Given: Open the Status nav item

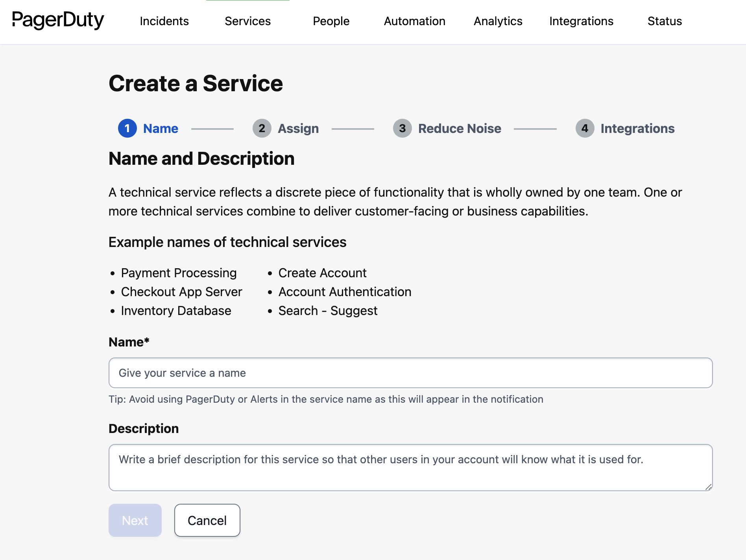Looking at the screenshot, I should point(665,21).
